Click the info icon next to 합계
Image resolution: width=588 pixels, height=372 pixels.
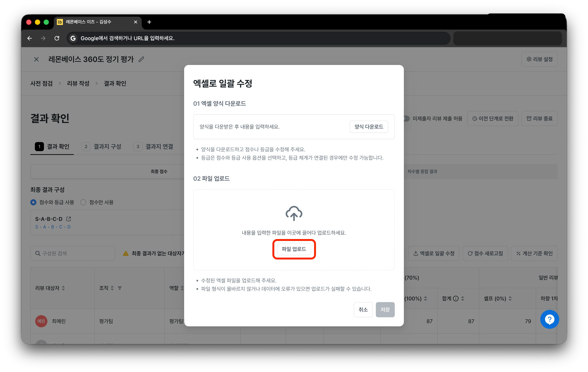pos(456,298)
